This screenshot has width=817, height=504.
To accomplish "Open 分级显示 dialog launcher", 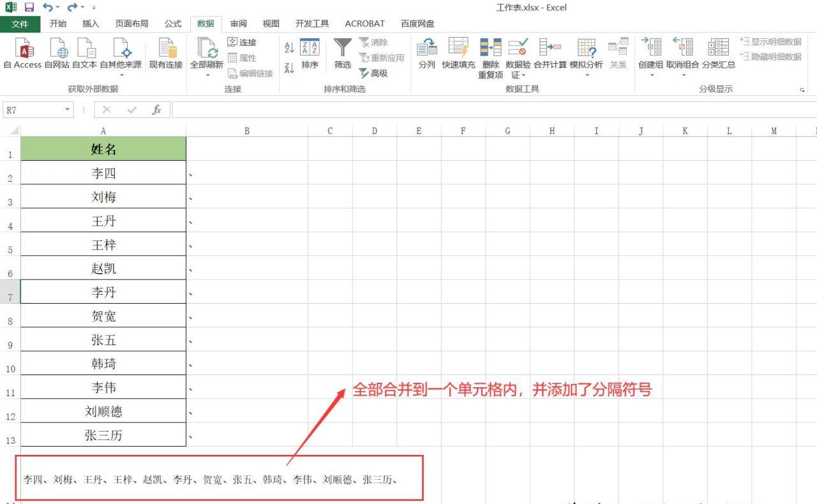I will click(x=802, y=90).
